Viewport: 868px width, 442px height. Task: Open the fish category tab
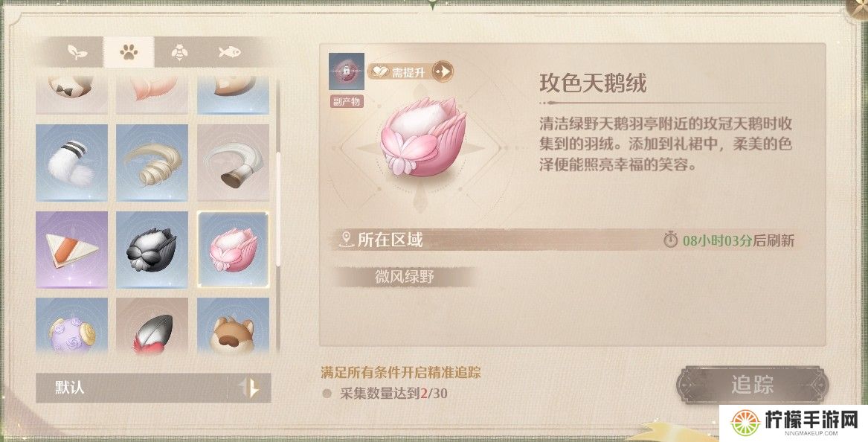pyautogui.click(x=229, y=53)
